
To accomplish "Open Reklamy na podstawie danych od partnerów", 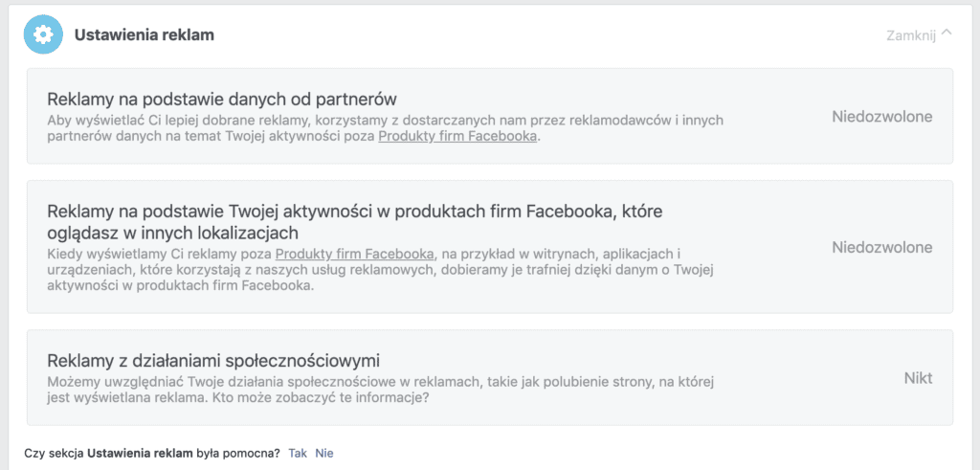I will [x=222, y=99].
